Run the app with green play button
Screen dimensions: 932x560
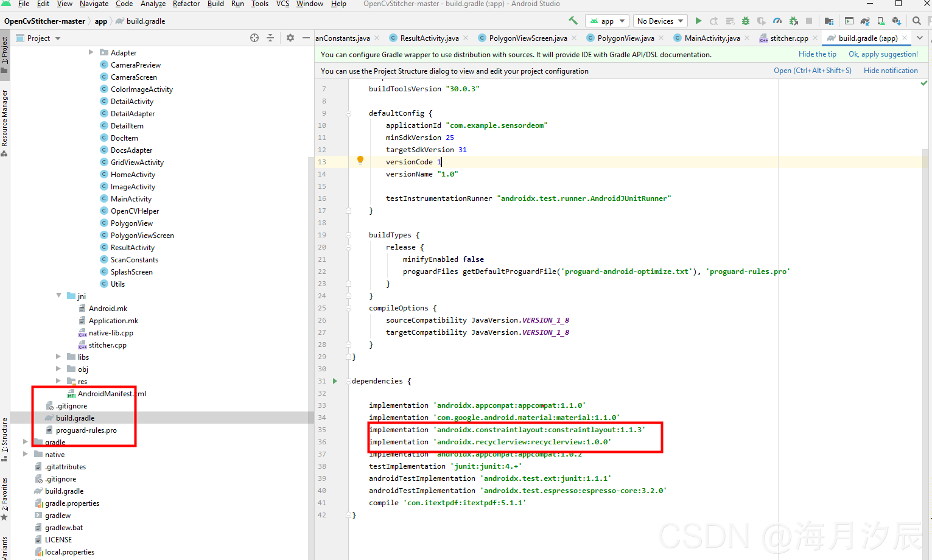click(x=698, y=21)
